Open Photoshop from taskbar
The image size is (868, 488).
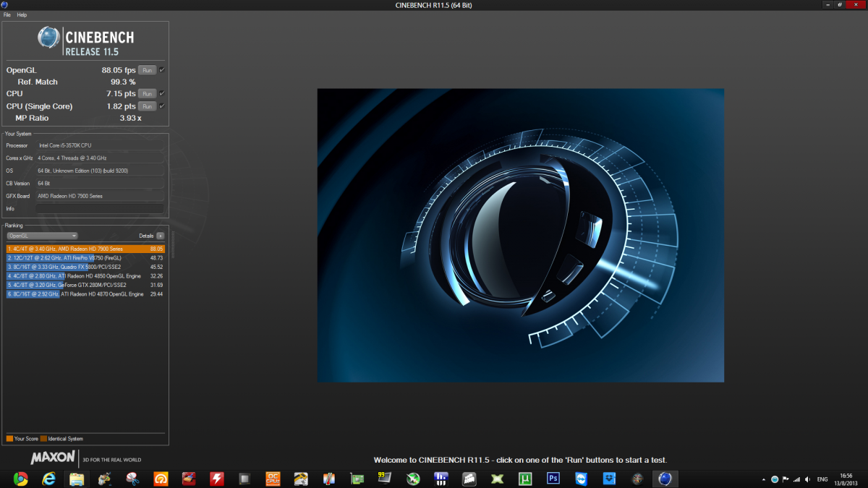[x=553, y=479]
